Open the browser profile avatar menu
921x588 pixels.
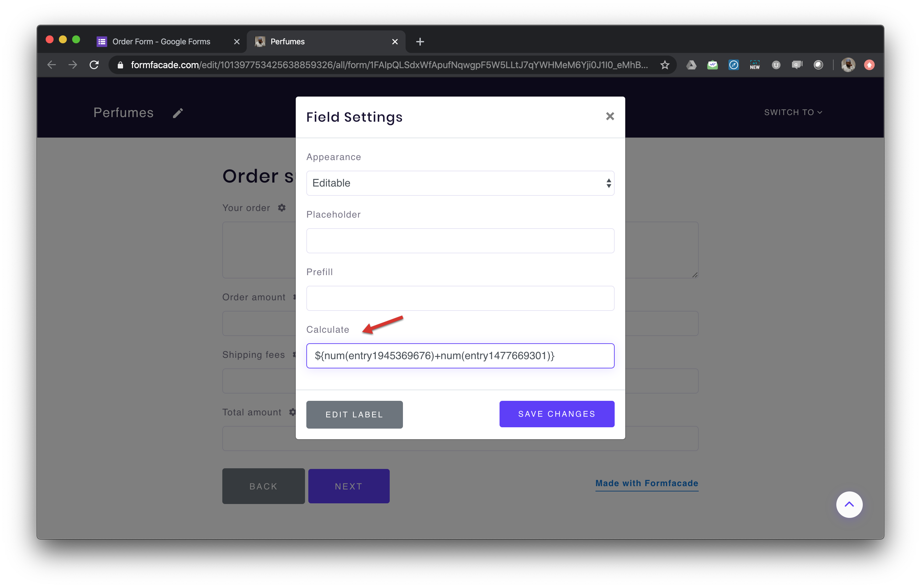click(x=848, y=64)
